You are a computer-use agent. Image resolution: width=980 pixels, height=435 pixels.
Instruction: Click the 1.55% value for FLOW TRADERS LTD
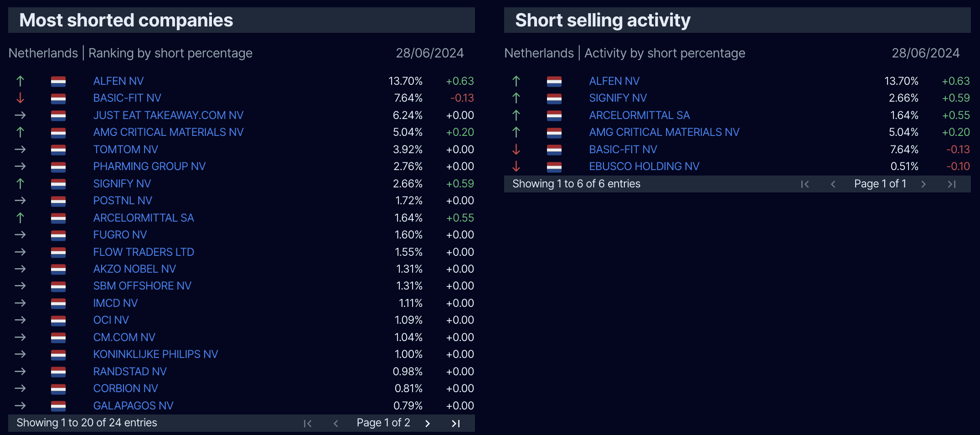(x=408, y=252)
